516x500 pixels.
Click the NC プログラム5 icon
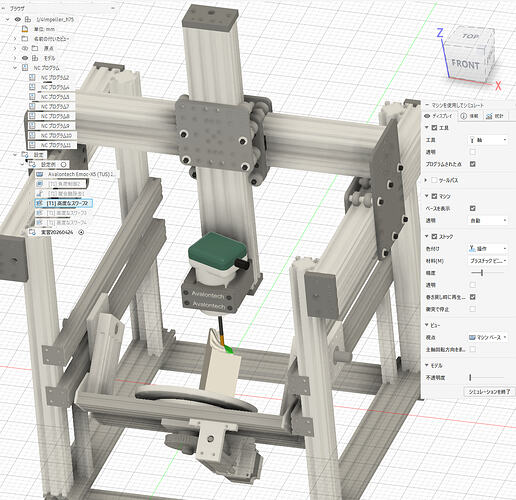click(x=32, y=97)
